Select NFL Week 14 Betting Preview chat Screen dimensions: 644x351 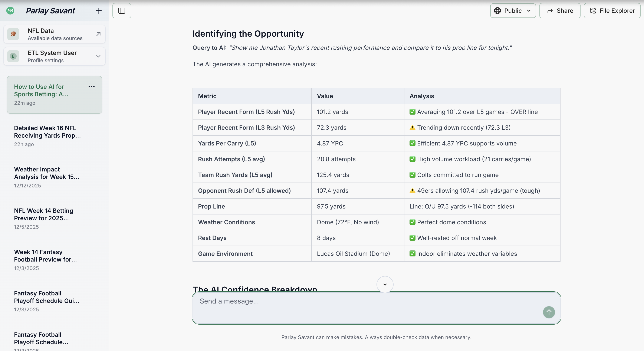pyautogui.click(x=55, y=219)
